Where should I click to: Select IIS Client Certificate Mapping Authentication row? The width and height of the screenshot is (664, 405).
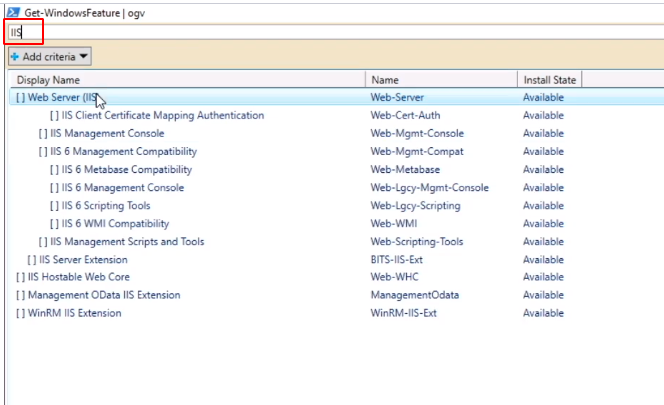pyautogui.click(x=336, y=115)
